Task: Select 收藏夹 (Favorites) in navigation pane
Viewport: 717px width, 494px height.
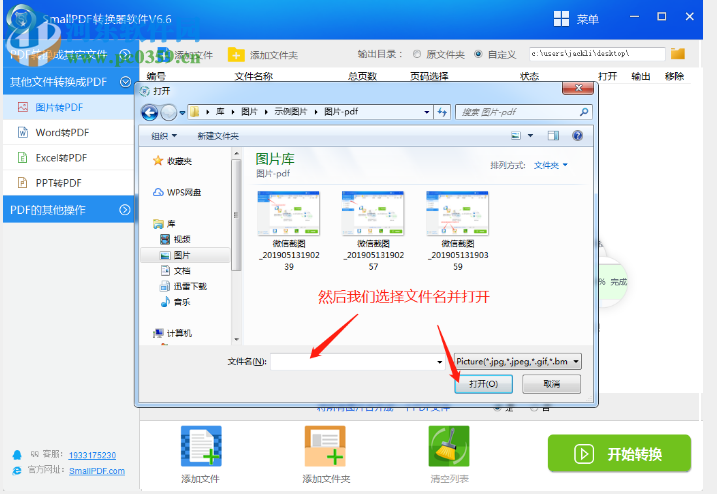Action: (x=173, y=161)
